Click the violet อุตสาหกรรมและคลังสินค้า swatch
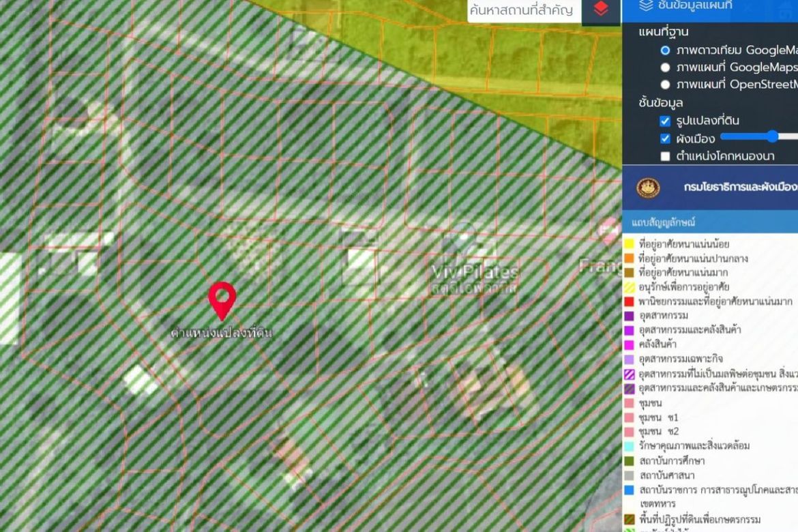 point(630,330)
